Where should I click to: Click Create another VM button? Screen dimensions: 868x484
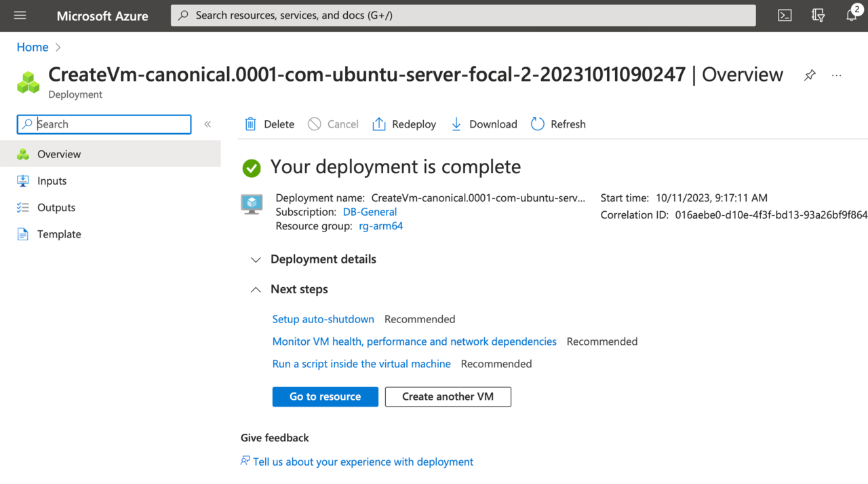pyautogui.click(x=448, y=396)
